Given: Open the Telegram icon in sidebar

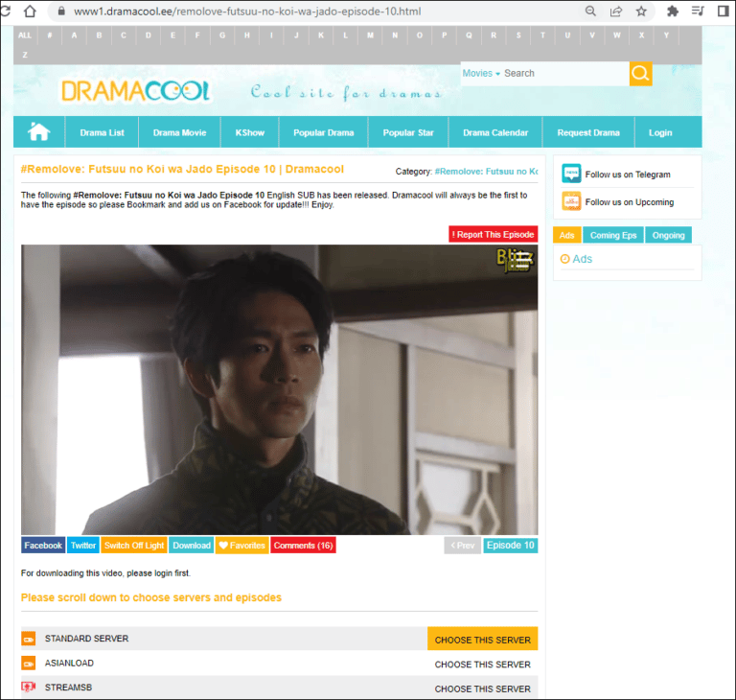Looking at the screenshot, I should coord(571,174).
